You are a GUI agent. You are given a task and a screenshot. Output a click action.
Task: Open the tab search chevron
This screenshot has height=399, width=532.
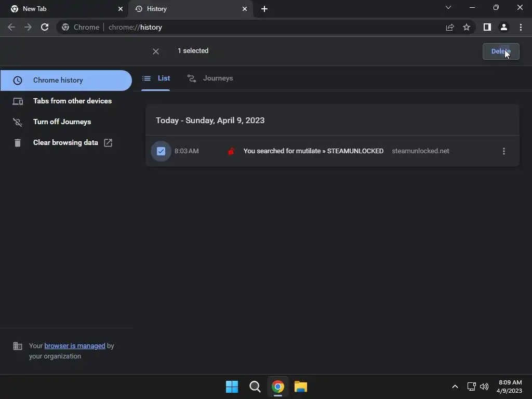pyautogui.click(x=448, y=7)
